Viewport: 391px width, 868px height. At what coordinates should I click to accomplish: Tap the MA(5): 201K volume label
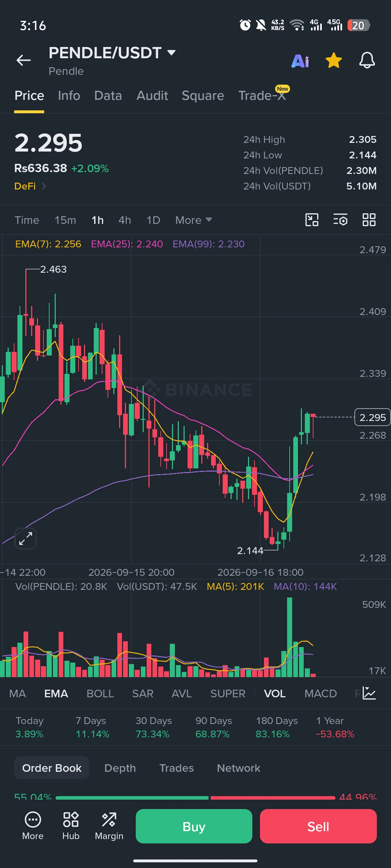(x=235, y=587)
